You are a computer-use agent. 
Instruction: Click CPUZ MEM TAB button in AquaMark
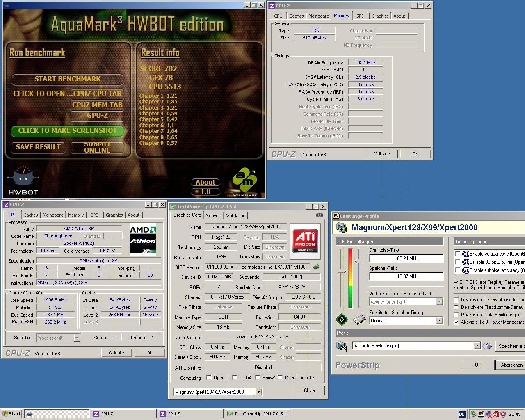pyautogui.click(x=97, y=105)
